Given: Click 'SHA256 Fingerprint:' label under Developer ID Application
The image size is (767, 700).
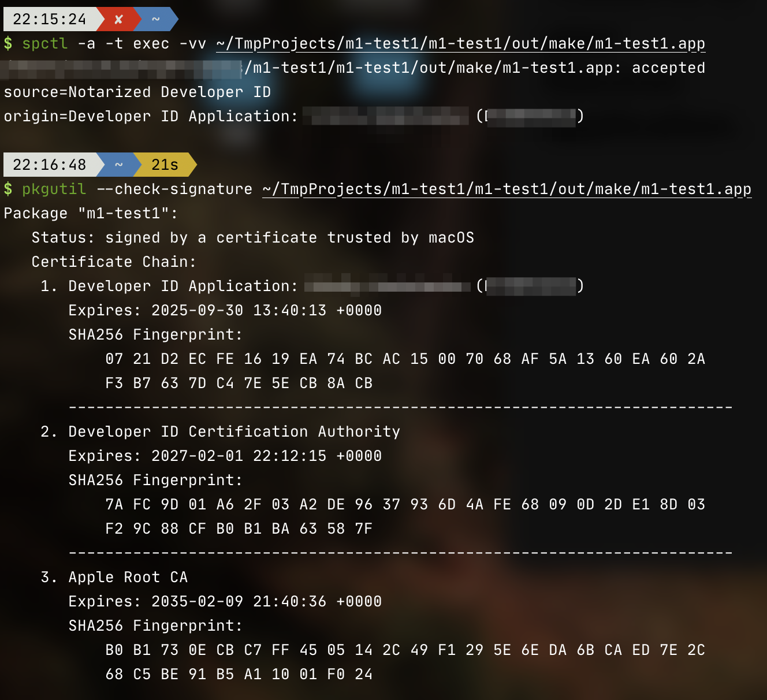Looking at the screenshot, I should [156, 335].
